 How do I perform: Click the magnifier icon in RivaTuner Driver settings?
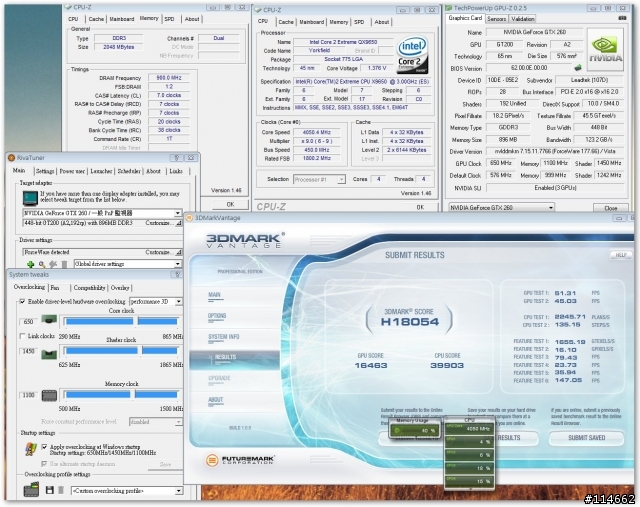42,265
